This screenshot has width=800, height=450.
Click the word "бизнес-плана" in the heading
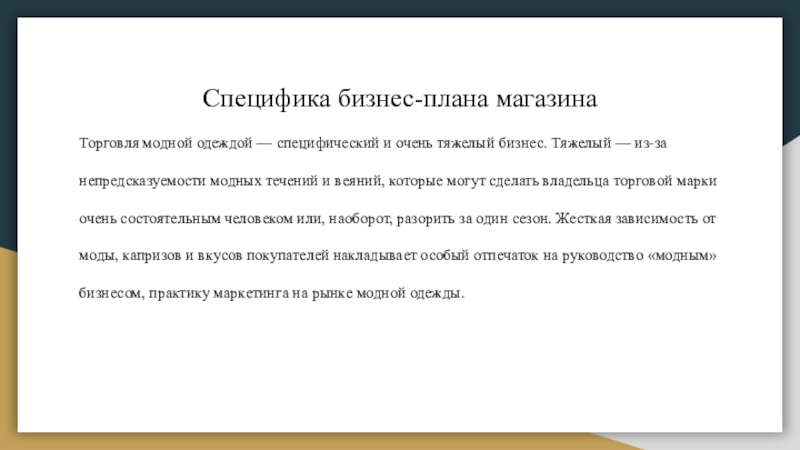(414, 98)
